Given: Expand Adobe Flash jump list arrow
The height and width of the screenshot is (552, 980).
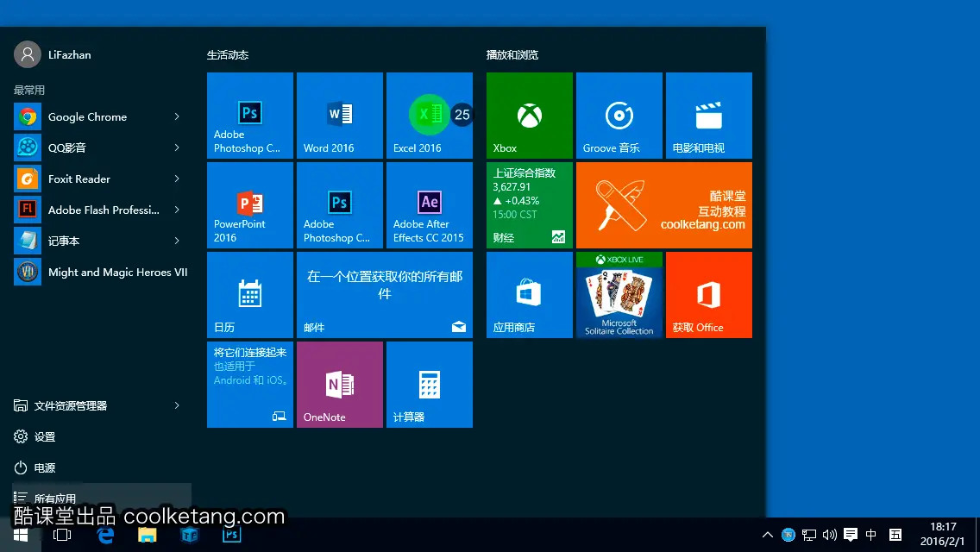Looking at the screenshot, I should point(177,210).
